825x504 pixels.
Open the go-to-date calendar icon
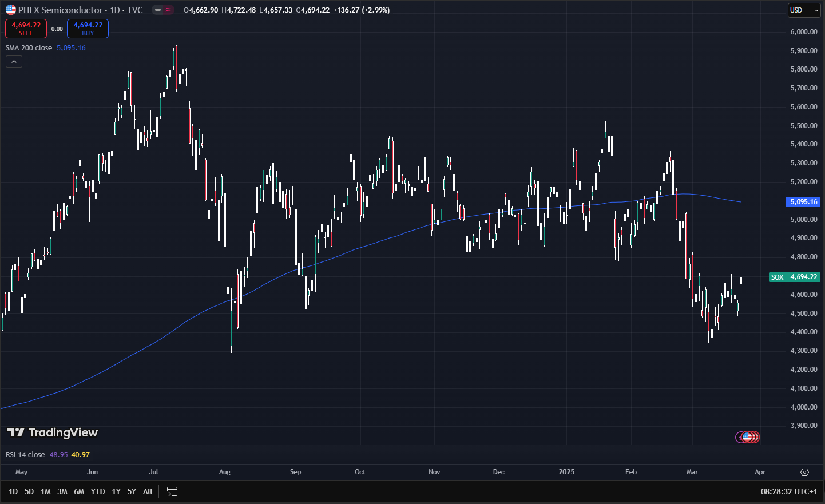[x=172, y=491]
